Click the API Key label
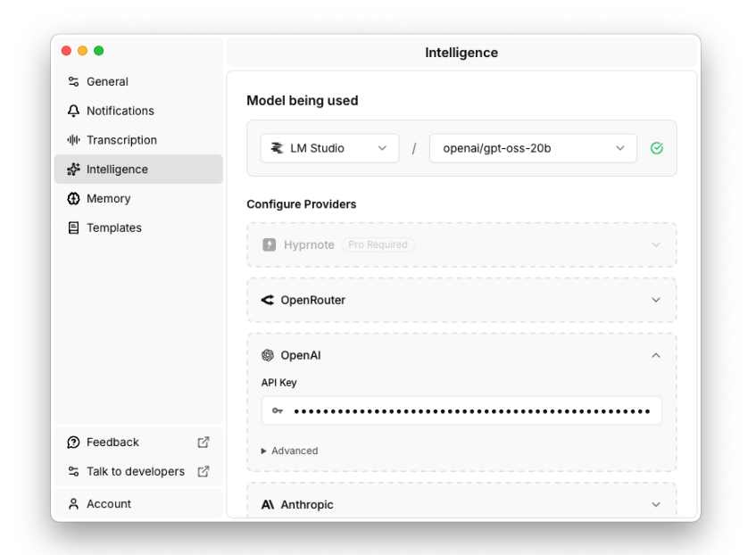 pyautogui.click(x=278, y=383)
